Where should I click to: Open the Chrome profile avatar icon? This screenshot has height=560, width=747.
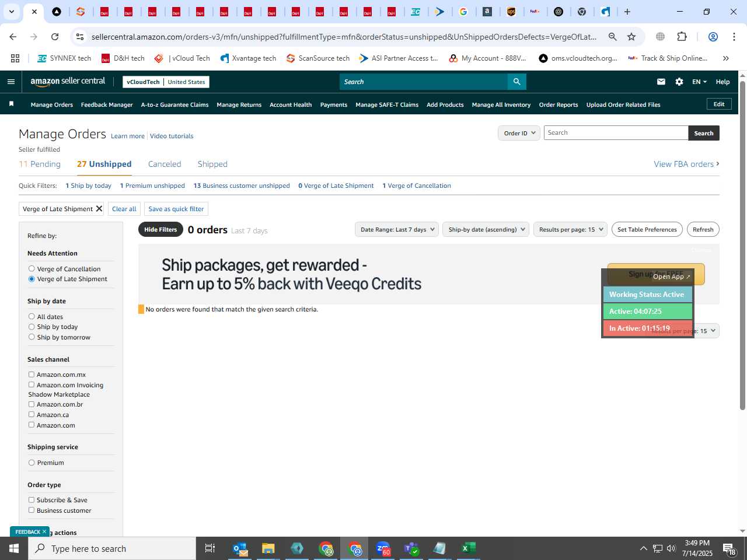coord(713,37)
